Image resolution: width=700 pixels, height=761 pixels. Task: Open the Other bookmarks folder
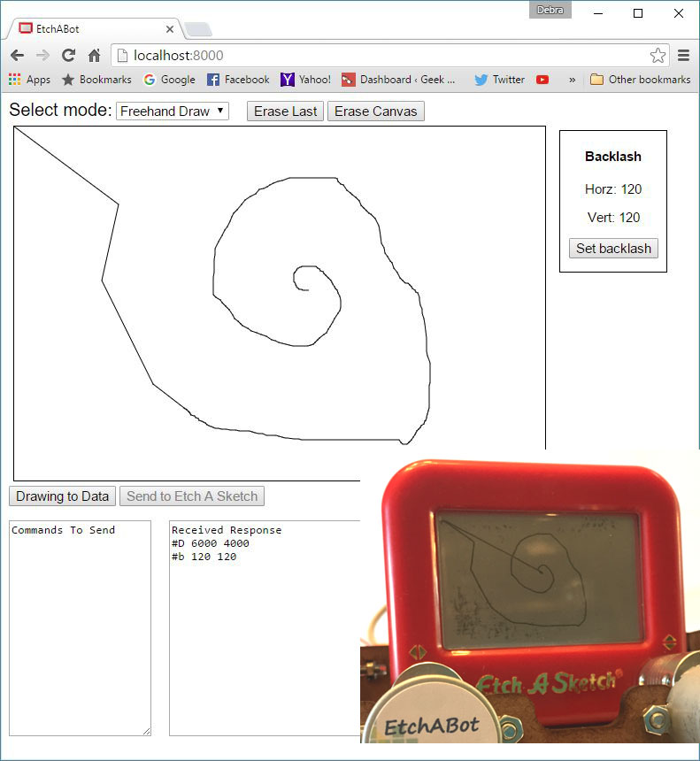[641, 80]
